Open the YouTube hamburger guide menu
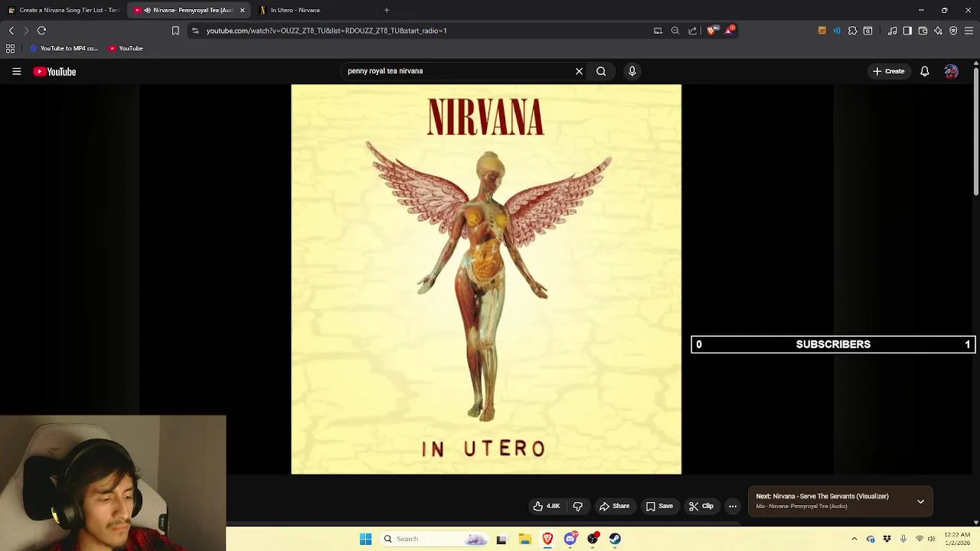Image resolution: width=980 pixels, height=551 pixels. click(x=16, y=71)
